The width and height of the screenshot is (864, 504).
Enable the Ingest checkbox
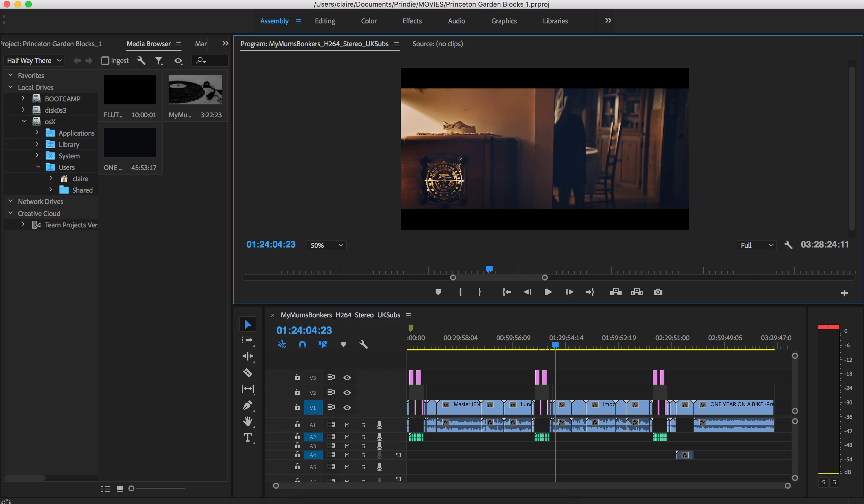pyautogui.click(x=105, y=61)
